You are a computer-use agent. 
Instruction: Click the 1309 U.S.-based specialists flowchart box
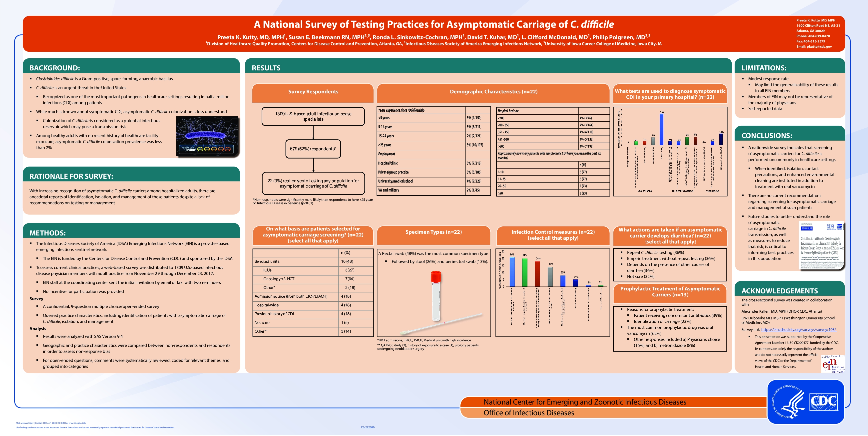[x=313, y=116]
